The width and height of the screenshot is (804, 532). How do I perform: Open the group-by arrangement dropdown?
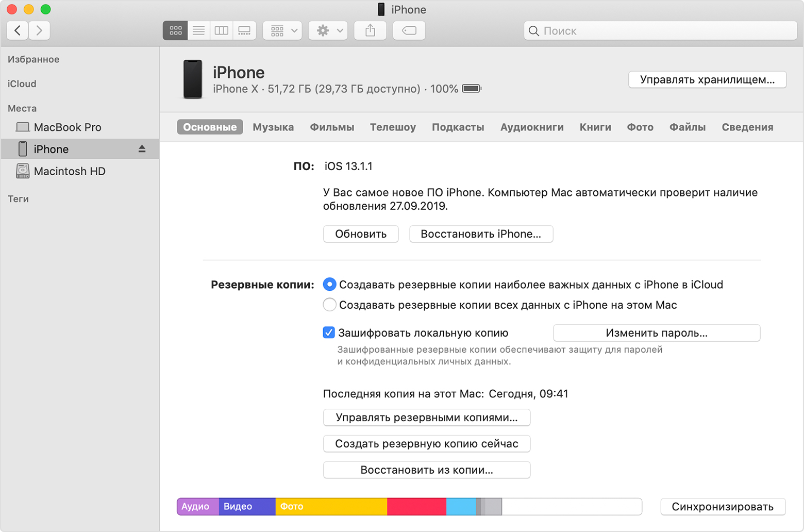282,31
